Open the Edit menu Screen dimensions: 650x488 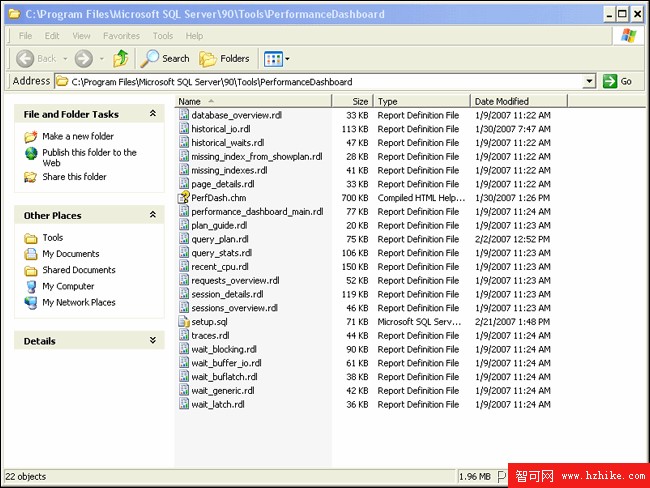pyautogui.click(x=52, y=36)
